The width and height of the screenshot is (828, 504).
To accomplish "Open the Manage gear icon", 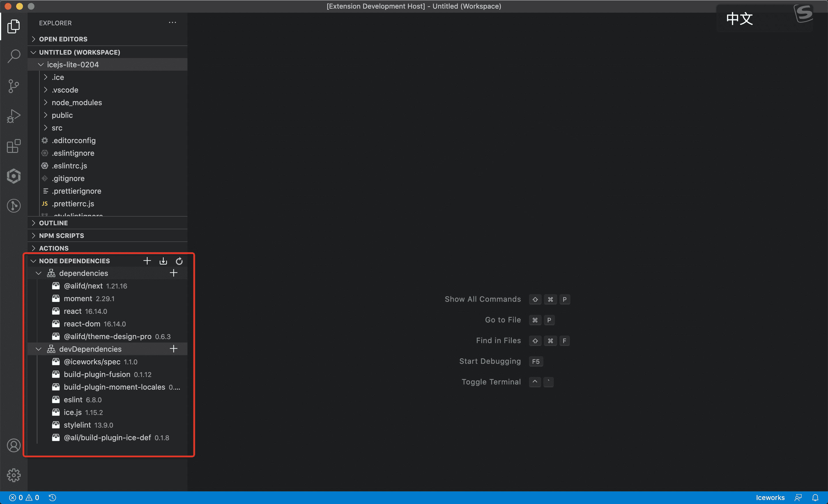I will click(x=14, y=475).
